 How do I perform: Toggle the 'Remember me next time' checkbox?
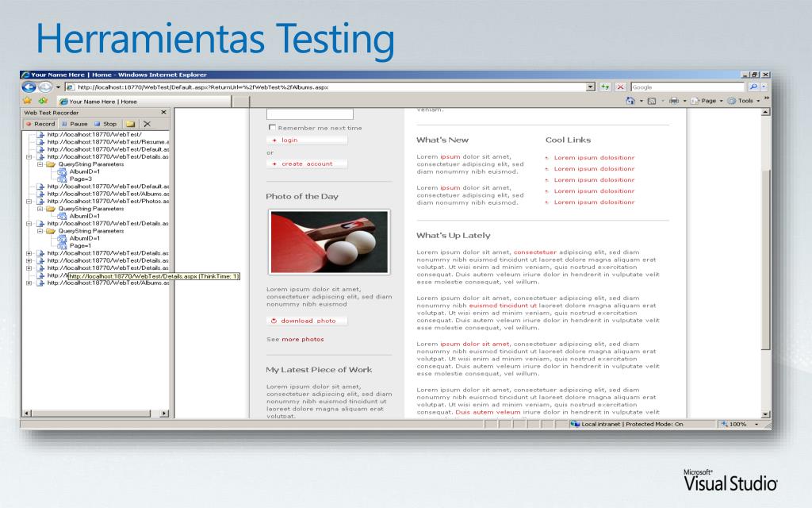tap(272, 127)
